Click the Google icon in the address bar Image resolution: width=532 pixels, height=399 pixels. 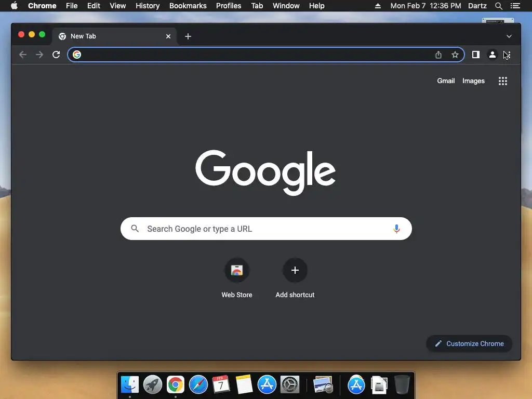[77, 55]
